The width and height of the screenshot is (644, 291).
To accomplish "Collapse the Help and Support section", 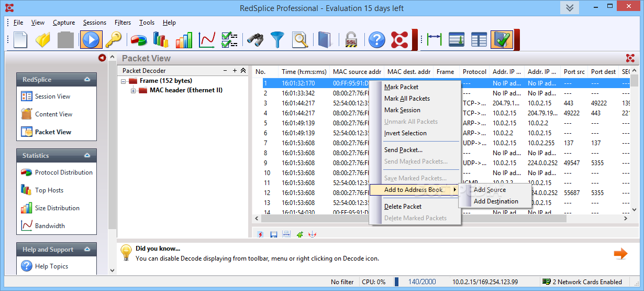I will click(x=87, y=250).
